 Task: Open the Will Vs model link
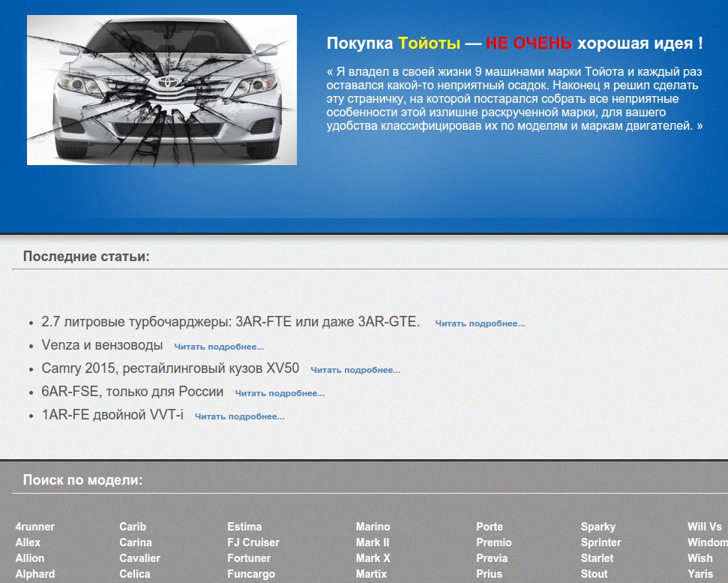[x=705, y=527]
